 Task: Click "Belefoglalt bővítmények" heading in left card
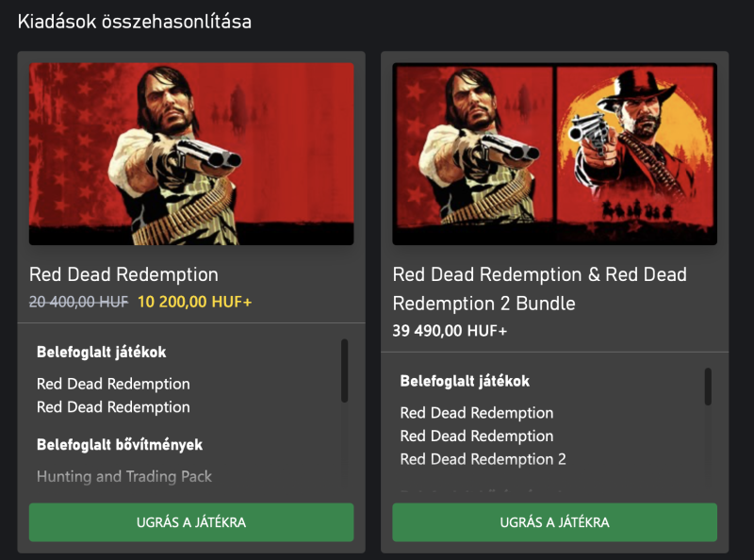[x=120, y=444]
